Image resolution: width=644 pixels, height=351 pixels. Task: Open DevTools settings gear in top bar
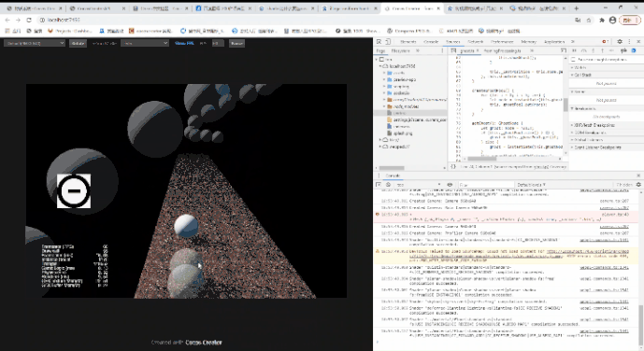[x=620, y=41]
